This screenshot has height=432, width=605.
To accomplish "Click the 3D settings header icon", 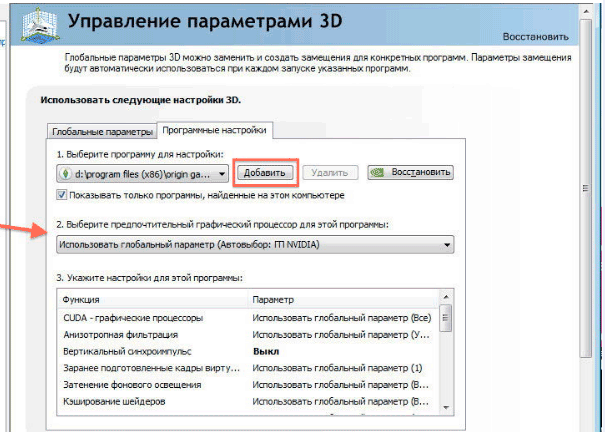I will 40,25.
